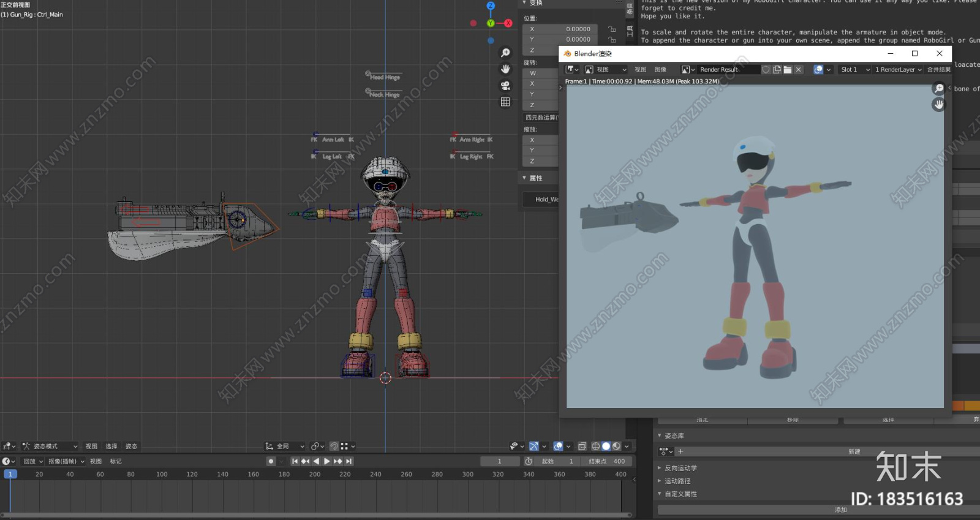The image size is (980, 520).
Task: Click the green Y axis on navigation gizmo
Action: point(490,23)
